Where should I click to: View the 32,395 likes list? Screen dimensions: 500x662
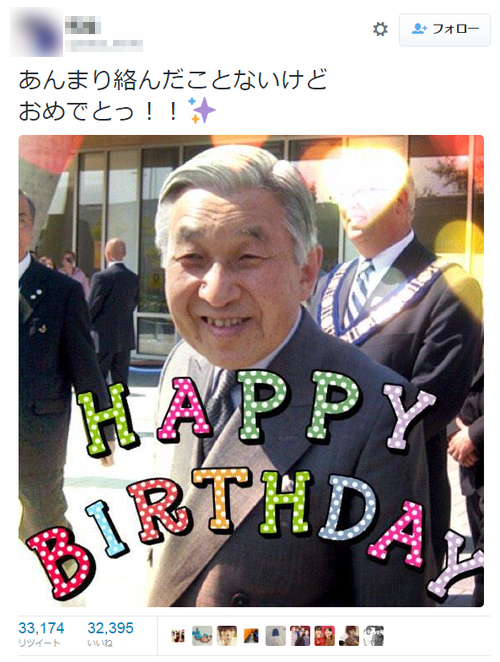point(110,634)
